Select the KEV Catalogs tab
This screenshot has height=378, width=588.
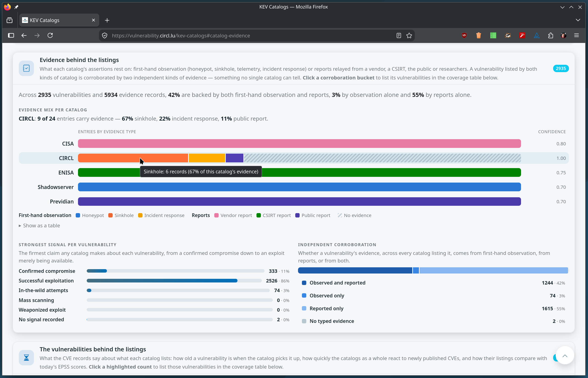[x=59, y=20]
